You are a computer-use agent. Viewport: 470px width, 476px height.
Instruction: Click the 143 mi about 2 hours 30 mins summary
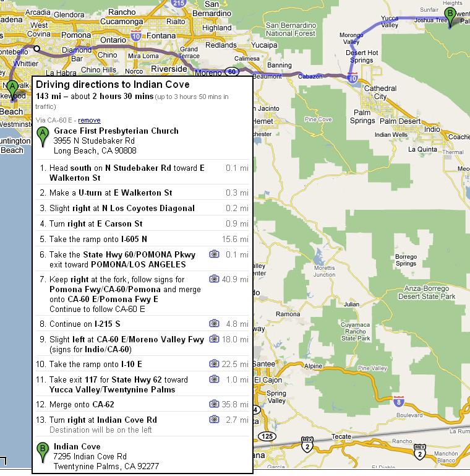[x=95, y=96]
